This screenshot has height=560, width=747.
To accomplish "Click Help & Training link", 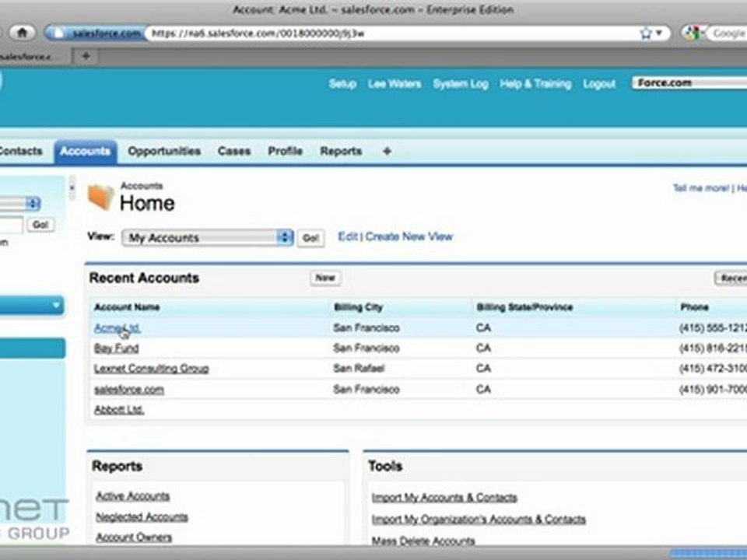I will click(535, 84).
